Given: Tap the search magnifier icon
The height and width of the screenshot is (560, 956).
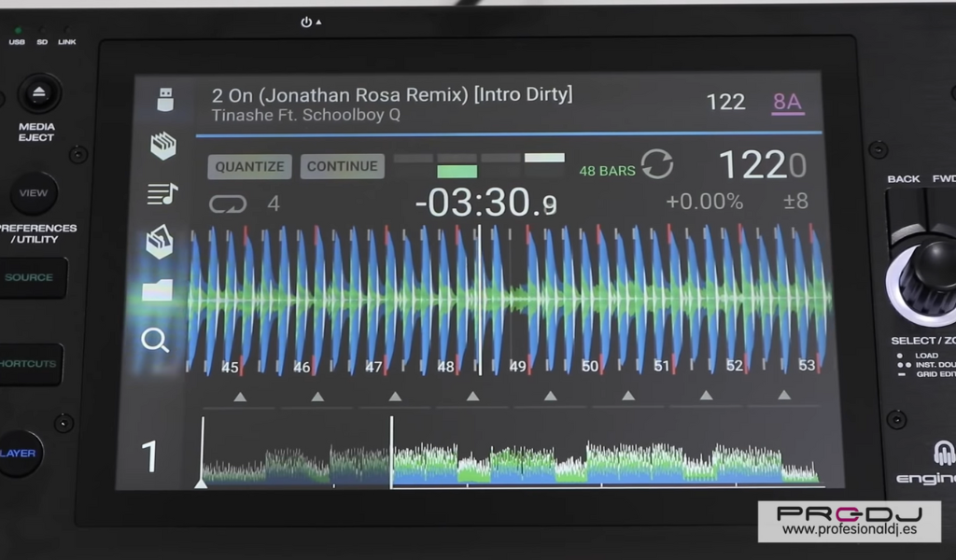Looking at the screenshot, I should click(x=155, y=341).
